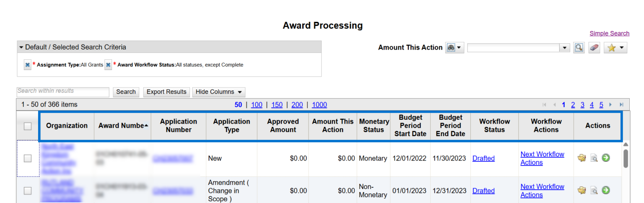644x203 pixels.
Task: Check the select-all header checkbox
Action: [x=28, y=126]
